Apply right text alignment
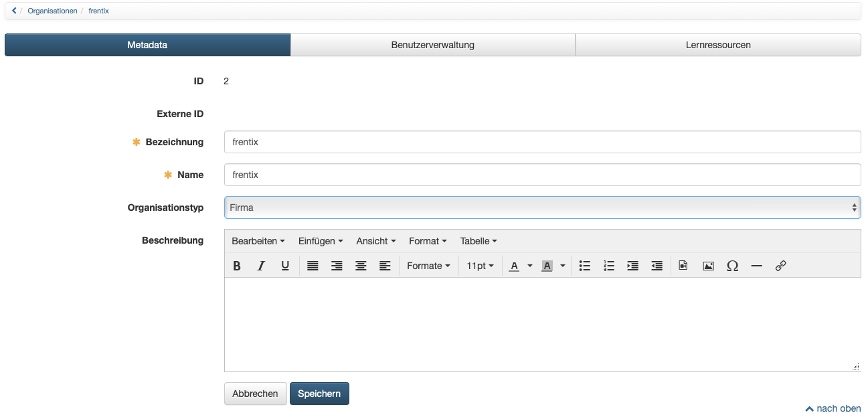The width and height of the screenshot is (868, 419). (337, 266)
